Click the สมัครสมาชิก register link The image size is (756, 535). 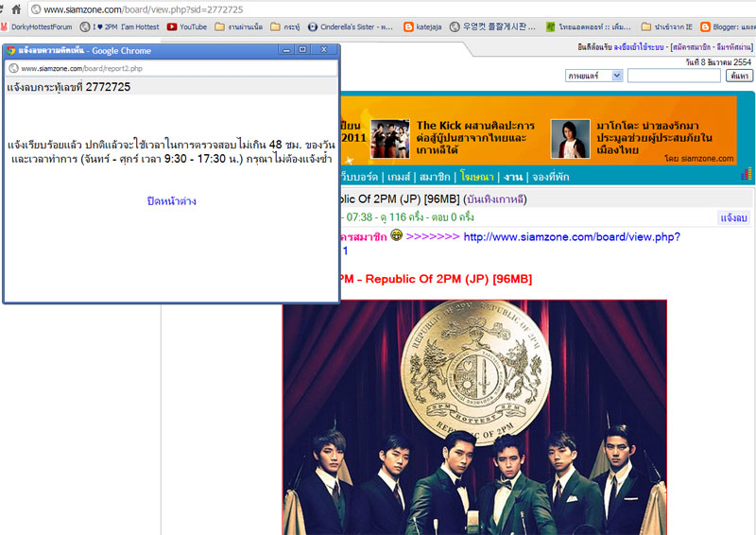point(692,47)
